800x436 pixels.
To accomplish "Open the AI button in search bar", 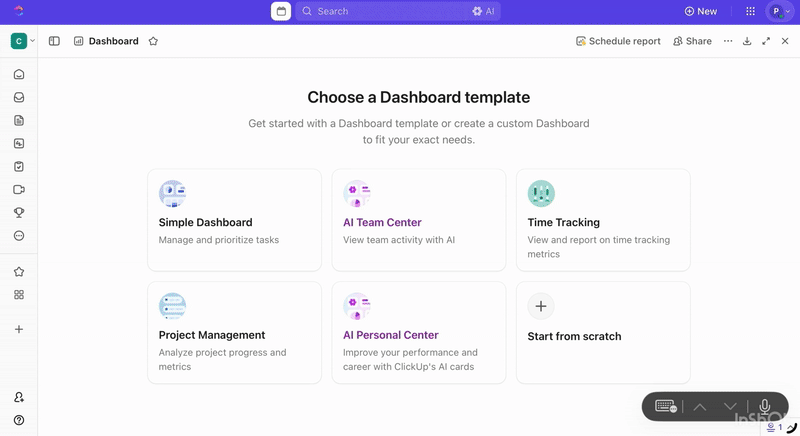I will coord(483,11).
